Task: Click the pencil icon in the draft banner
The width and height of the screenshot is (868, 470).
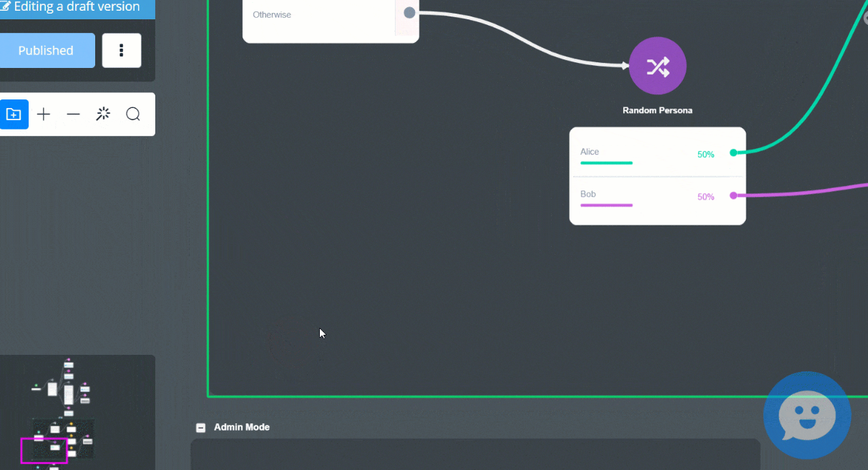Action: 6,7
